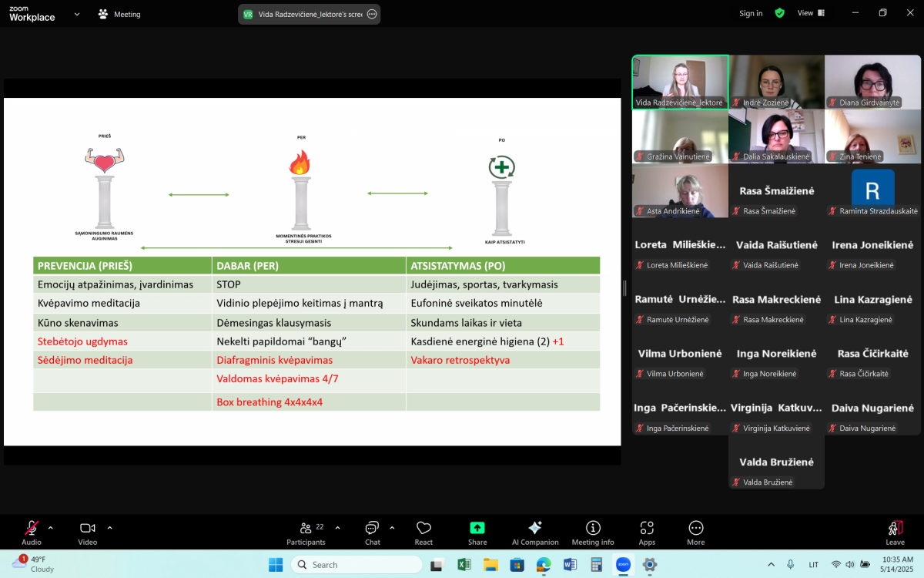Screen dimensions: 924x578
Task: Select Vida Radzevičienė's video thumbnail
Action: [x=680, y=82]
